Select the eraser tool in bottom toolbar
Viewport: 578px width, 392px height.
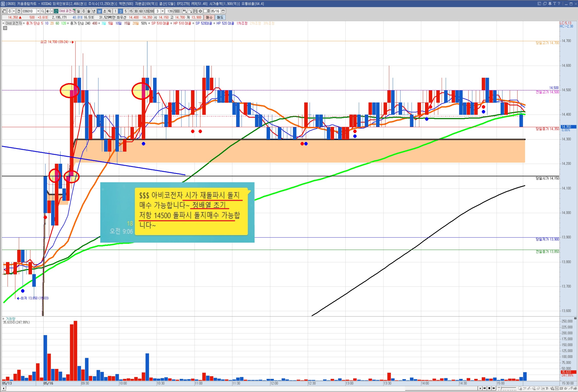(538, 389)
